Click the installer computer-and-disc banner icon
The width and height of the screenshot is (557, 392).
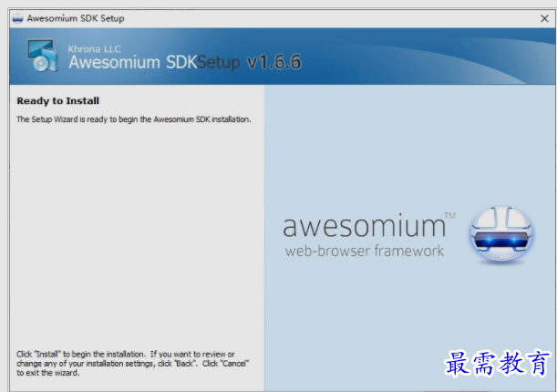coord(43,56)
